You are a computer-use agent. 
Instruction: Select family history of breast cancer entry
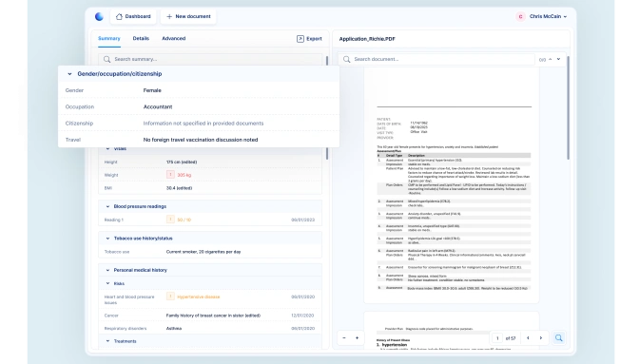[213, 316]
